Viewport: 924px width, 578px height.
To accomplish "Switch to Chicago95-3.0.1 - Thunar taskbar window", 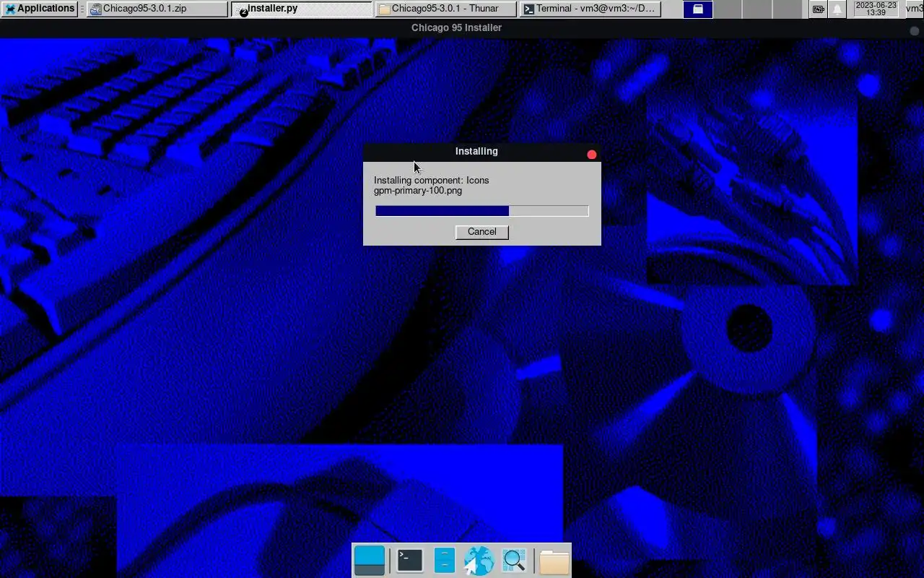I will 446,9.
